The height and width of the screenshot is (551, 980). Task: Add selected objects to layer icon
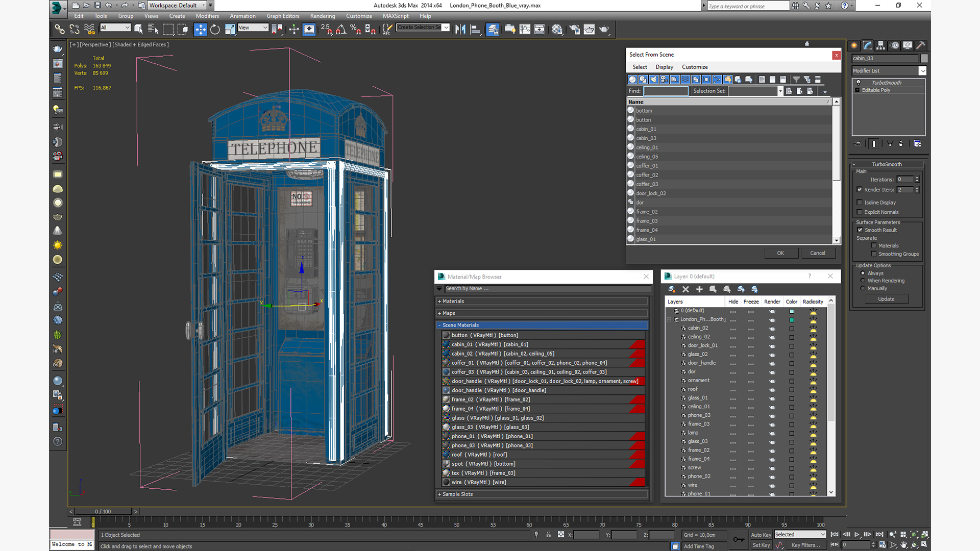pos(699,289)
